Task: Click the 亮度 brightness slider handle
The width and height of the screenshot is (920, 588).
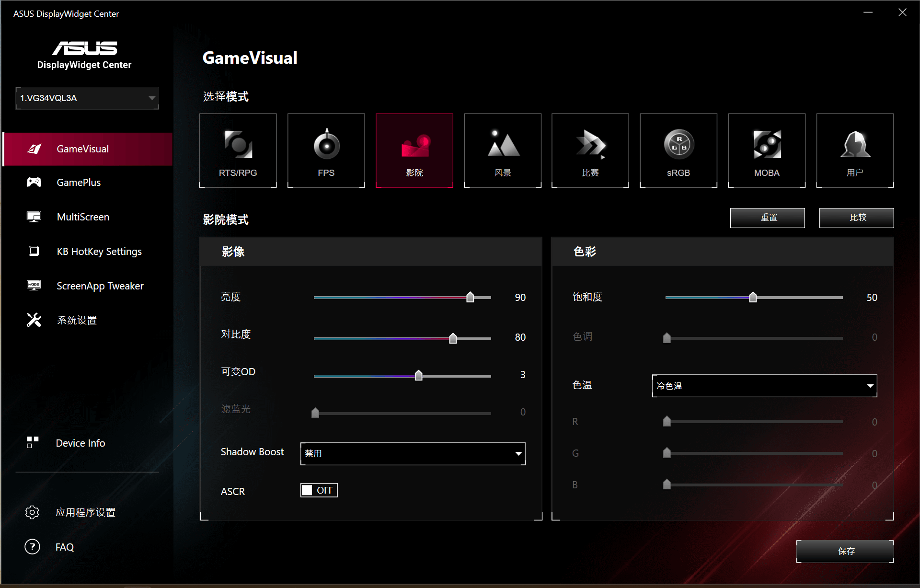Action: click(x=470, y=297)
